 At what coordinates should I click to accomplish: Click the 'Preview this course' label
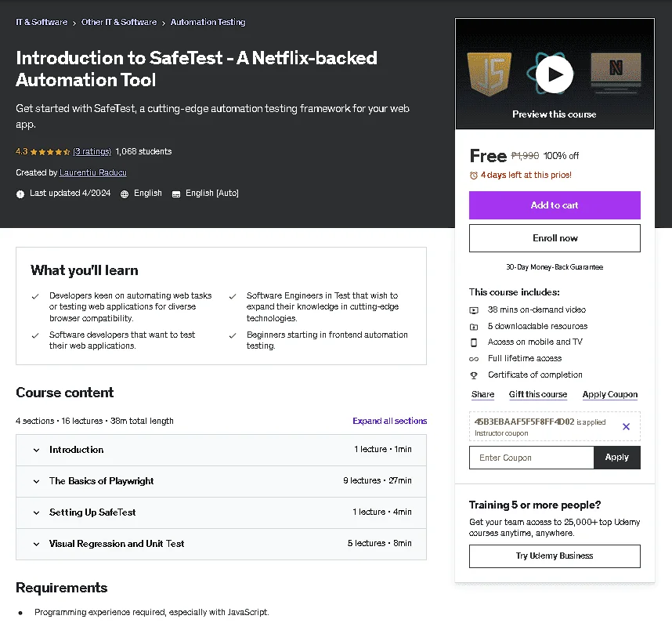(x=555, y=114)
